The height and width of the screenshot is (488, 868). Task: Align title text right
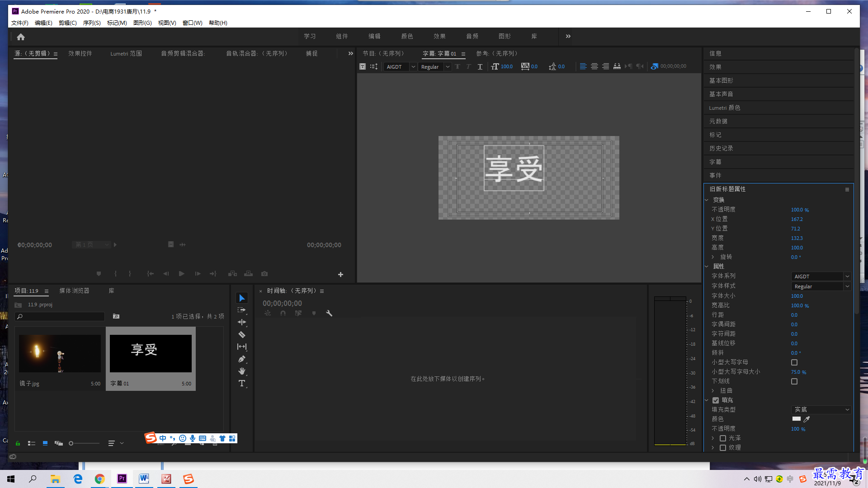click(x=605, y=66)
